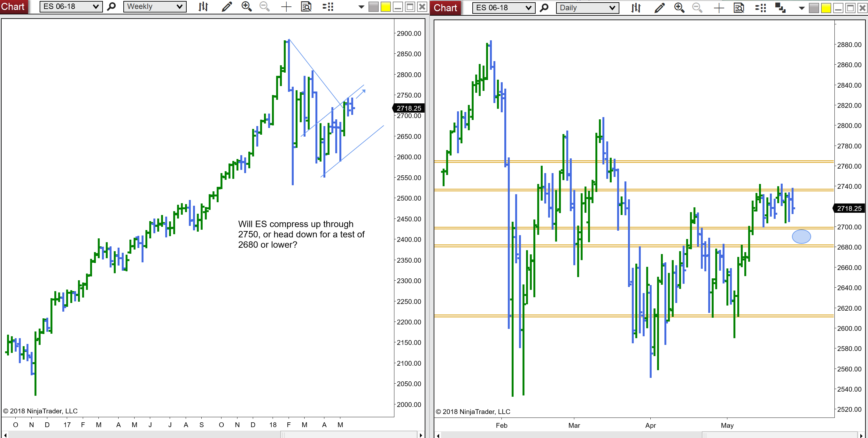This screenshot has width=868, height=438.
Task: Activate the crosshair cursor on Daily chart
Action: pyautogui.click(x=719, y=8)
